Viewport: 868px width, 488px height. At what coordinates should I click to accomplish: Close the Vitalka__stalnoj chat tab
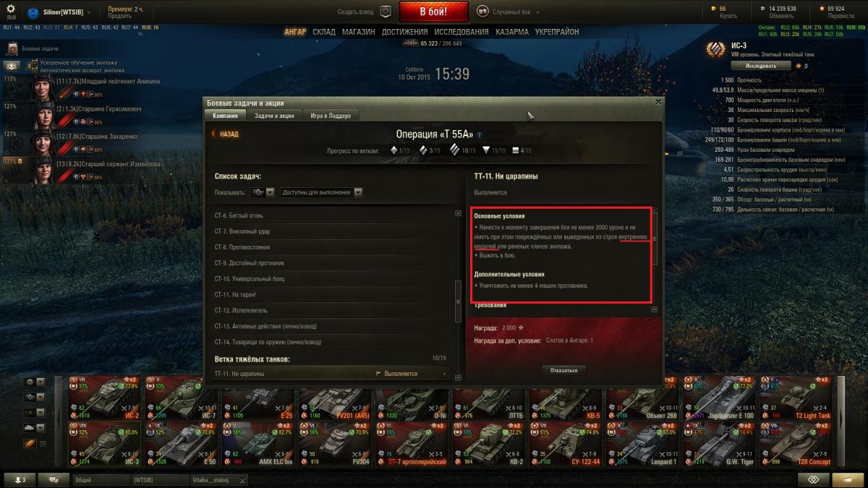click(x=243, y=480)
